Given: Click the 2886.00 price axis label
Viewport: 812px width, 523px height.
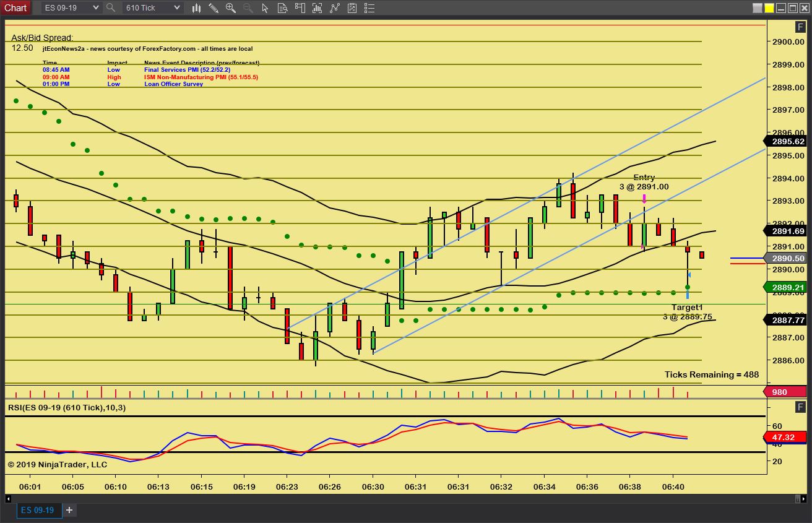Looking at the screenshot, I should click(x=788, y=360).
